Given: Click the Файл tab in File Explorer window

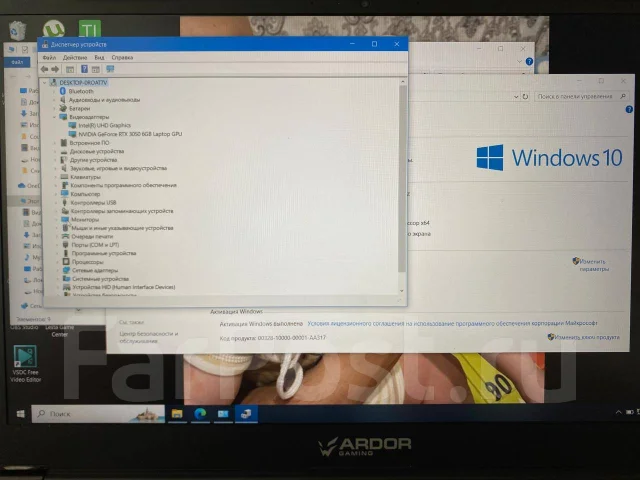Looking at the screenshot, I should pyautogui.click(x=17, y=62).
